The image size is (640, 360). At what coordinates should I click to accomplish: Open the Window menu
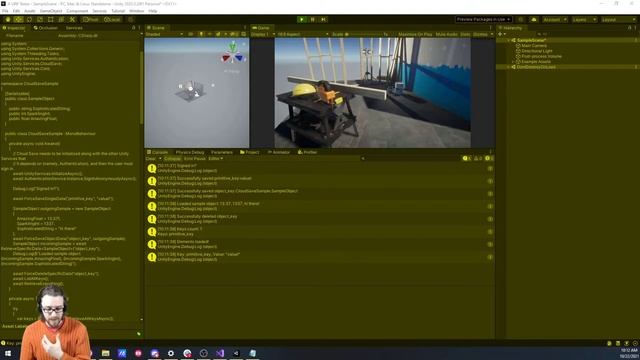136,11
